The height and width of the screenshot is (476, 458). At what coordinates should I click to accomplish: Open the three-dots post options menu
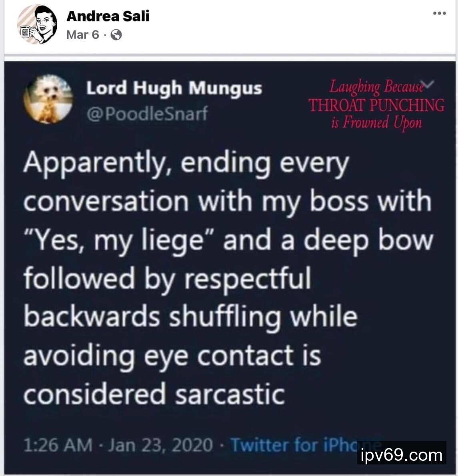[440, 13]
